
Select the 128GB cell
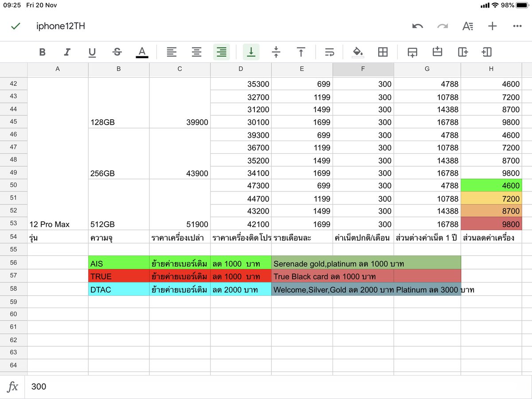pyautogui.click(x=119, y=103)
